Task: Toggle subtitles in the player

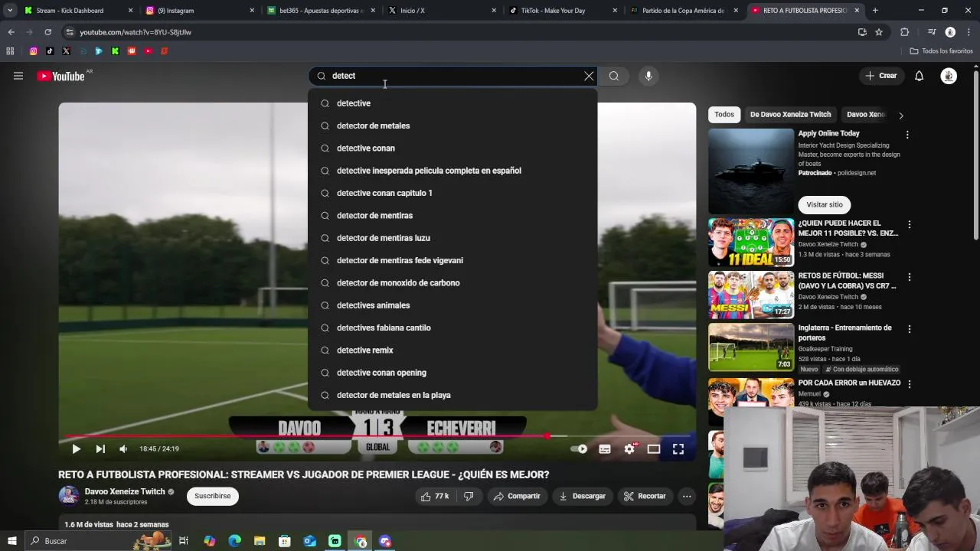Action: [x=605, y=449]
